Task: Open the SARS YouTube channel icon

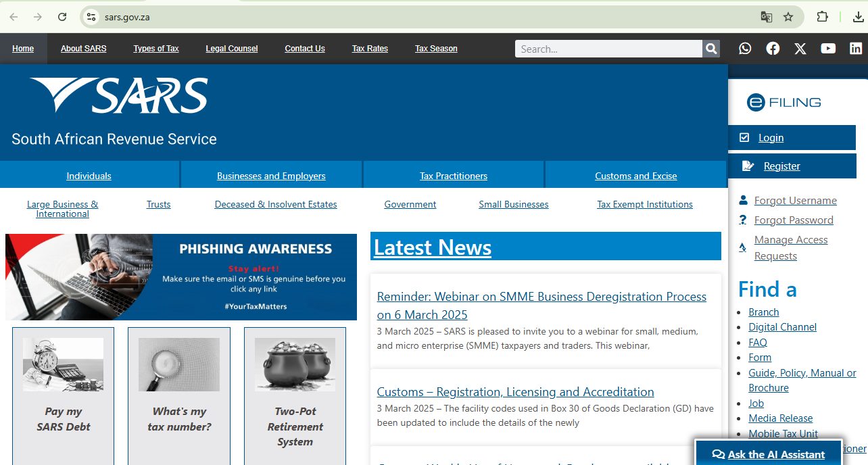Action: click(828, 49)
